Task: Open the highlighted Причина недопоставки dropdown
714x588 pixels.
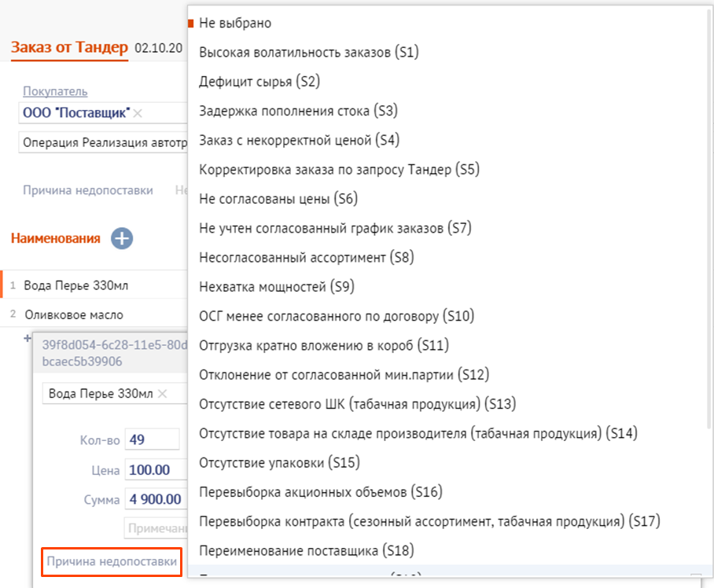Action: 112,561
